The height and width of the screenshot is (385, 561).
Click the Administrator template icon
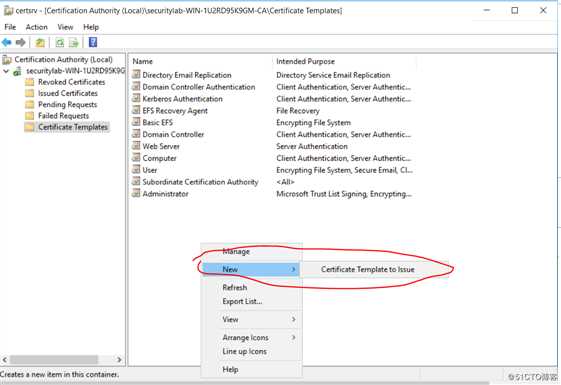tap(136, 193)
